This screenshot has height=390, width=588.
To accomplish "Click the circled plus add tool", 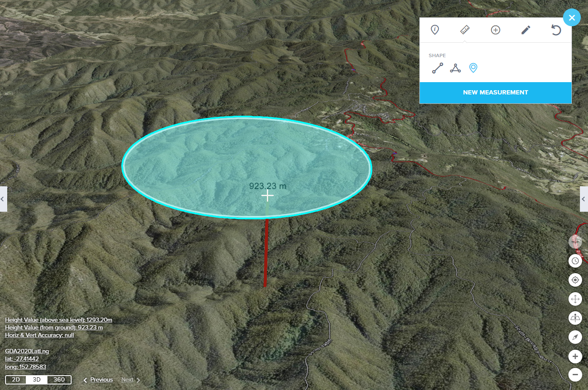I will tap(495, 30).
